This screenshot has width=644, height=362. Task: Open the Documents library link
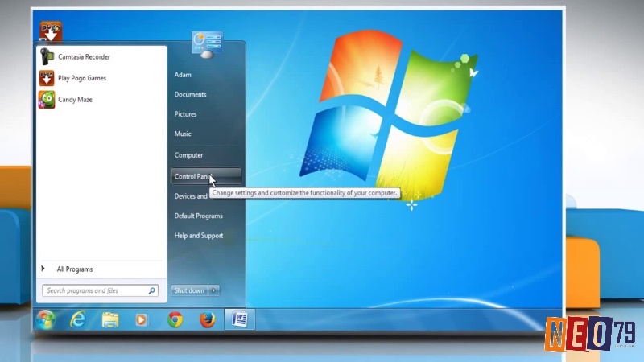pyautogui.click(x=190, y=94)
